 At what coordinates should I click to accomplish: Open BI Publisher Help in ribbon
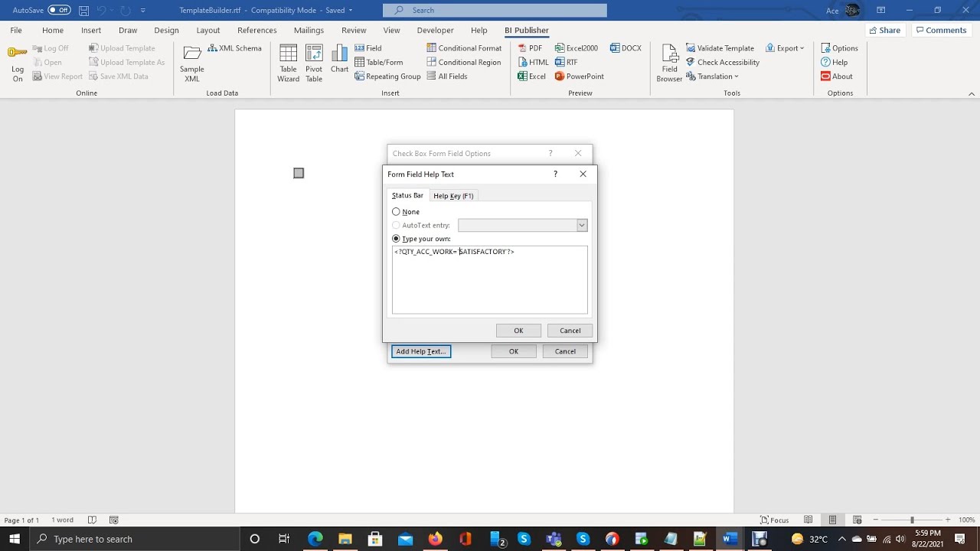[834, 63]
